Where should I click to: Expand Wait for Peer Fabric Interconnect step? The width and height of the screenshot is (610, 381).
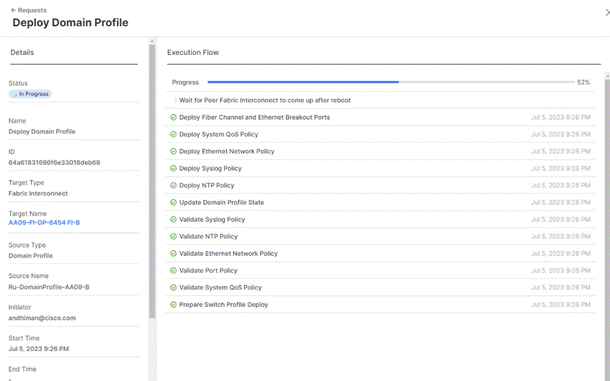175,100
